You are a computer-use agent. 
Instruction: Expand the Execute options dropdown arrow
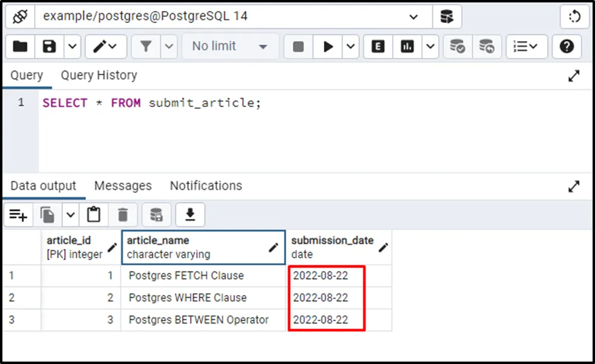351,47
